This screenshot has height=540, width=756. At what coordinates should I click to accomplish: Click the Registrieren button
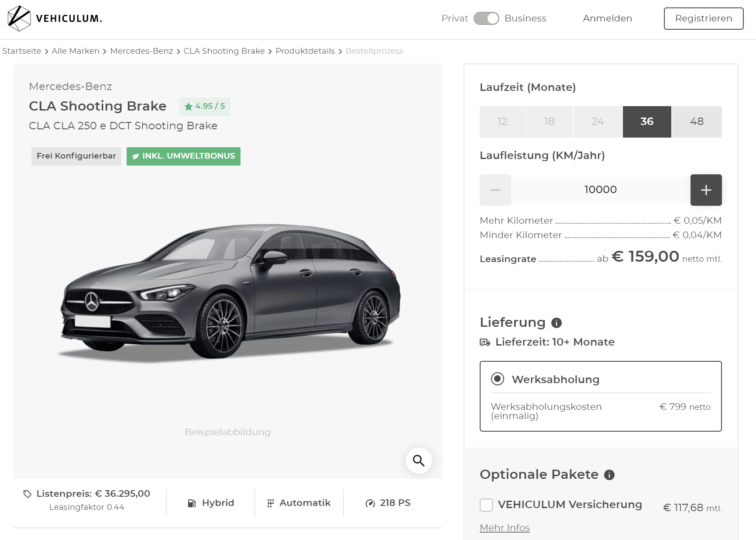pos(704,18)
